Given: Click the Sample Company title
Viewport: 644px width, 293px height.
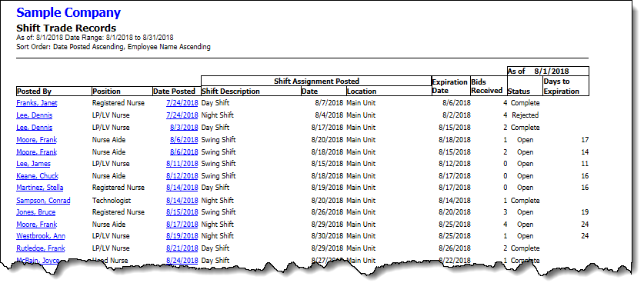Looking at the screenshot, I should [68, 13].
